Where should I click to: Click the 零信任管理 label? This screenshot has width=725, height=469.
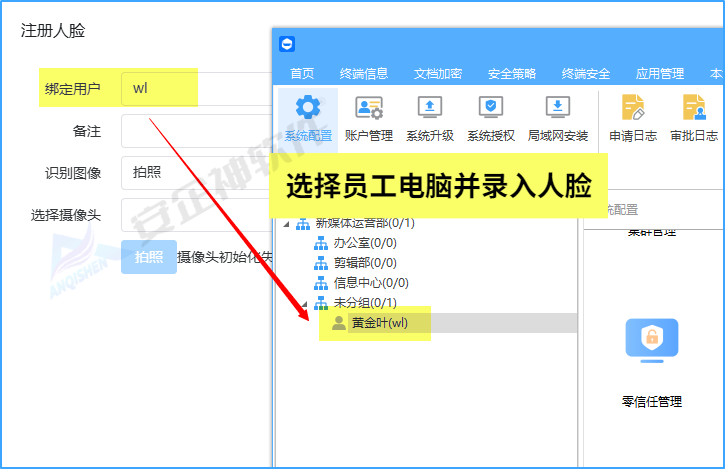click(651, 401)
